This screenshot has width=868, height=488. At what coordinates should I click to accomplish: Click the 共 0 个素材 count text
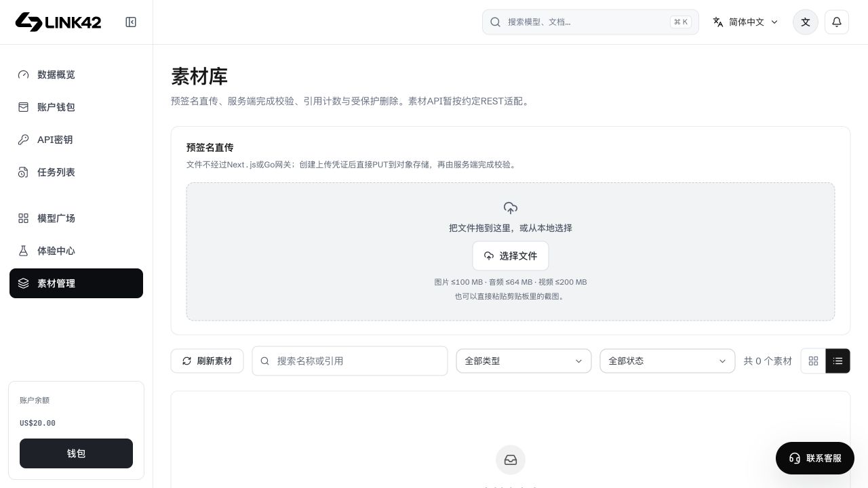point(768,361)
